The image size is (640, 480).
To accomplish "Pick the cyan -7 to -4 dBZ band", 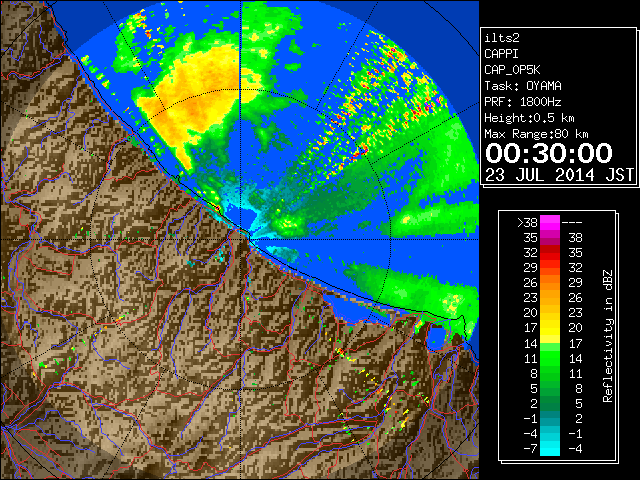I will click(x=550, y=448).
